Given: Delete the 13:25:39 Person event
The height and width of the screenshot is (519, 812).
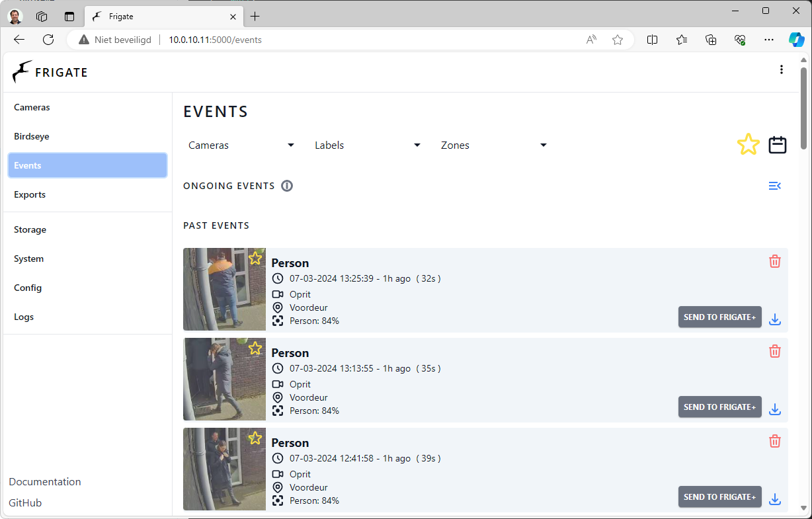Looking at the screenshot, I should [x=775, y=262].
